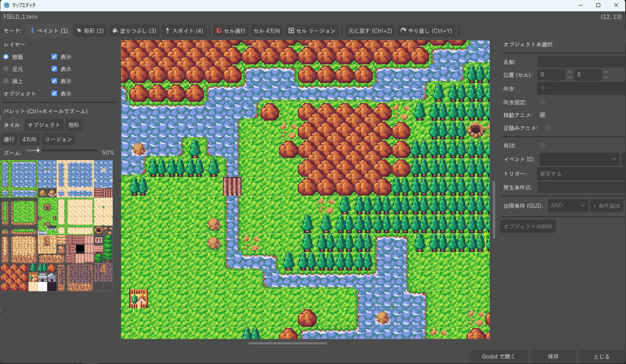
Task: Decrease the first 位置 cell value
Action: [x=569, y=77]
